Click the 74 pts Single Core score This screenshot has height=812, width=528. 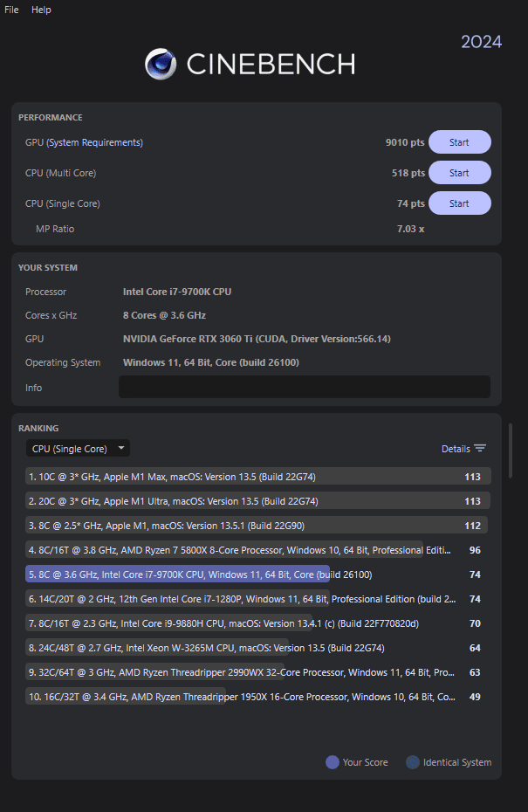coord(410,203)
